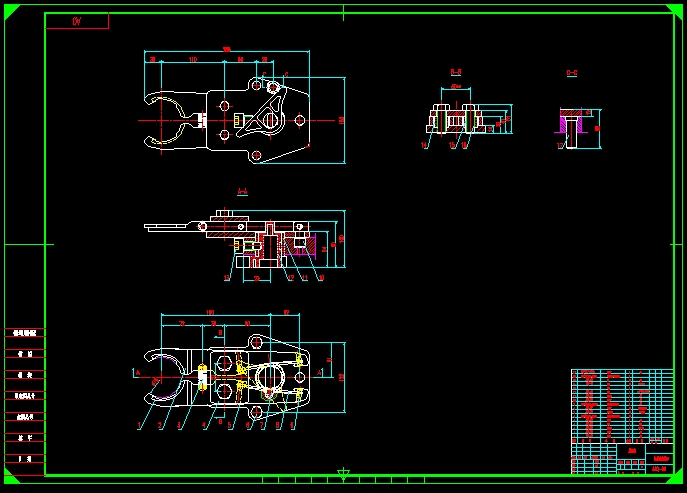The image size is (687, 493).
Task: Click the cam-shaped lever in top view
Action: tap(272, 112)
